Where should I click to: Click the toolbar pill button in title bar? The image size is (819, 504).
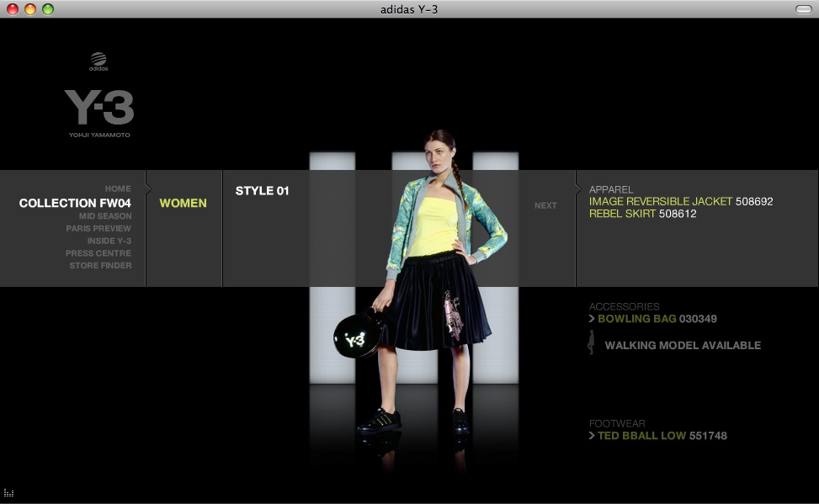pos(803,9)
